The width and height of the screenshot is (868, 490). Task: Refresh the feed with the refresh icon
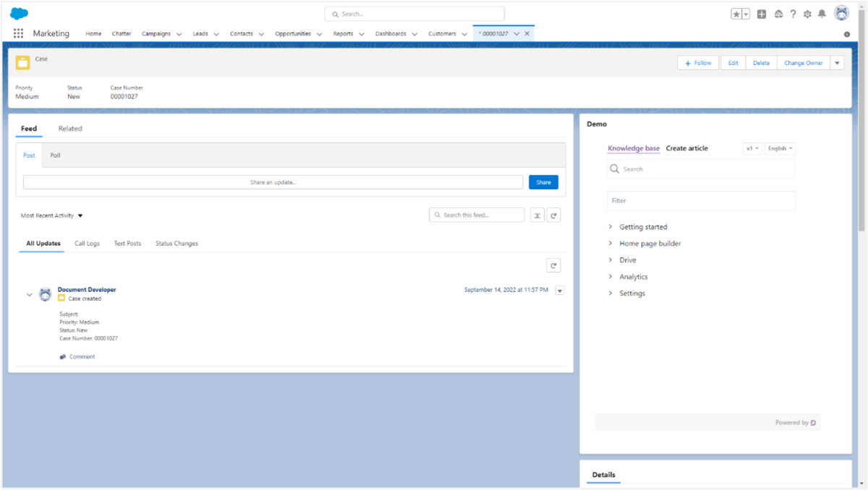(553, 215)
